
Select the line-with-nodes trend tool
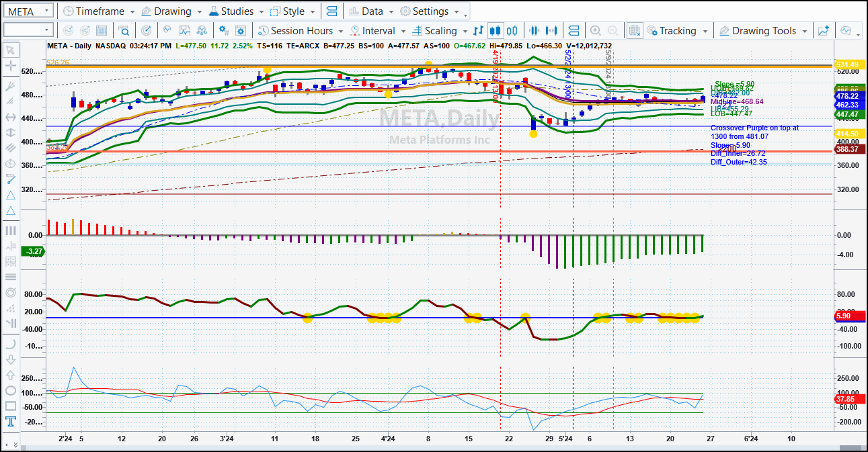pyautogui.click(x=11, y=179)
